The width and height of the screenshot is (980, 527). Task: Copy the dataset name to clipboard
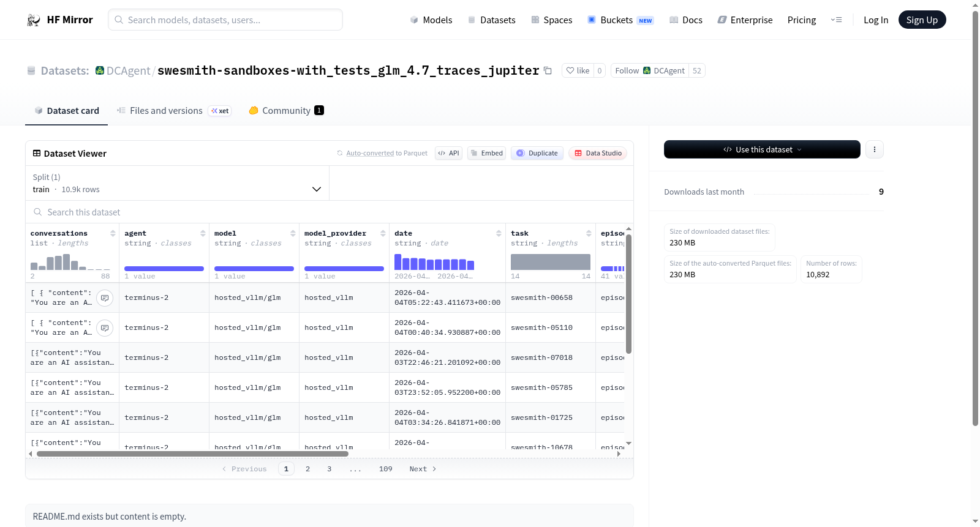point(548,71)
